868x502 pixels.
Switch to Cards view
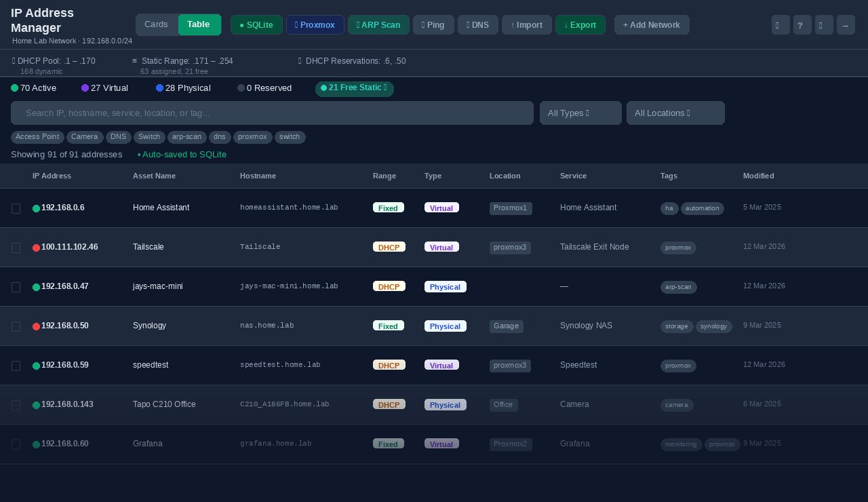tap(156, 24)
